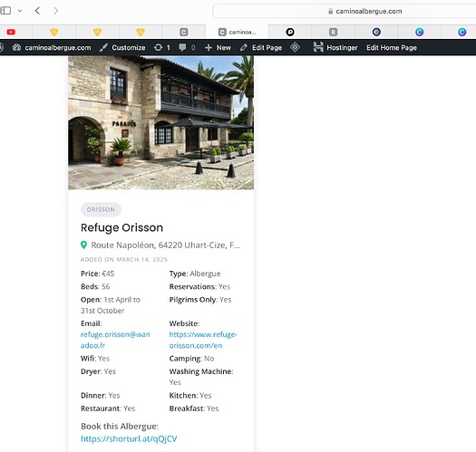476x452 pixels.
Task: Open the black circular P icon tab
Action: click(290, 32)
